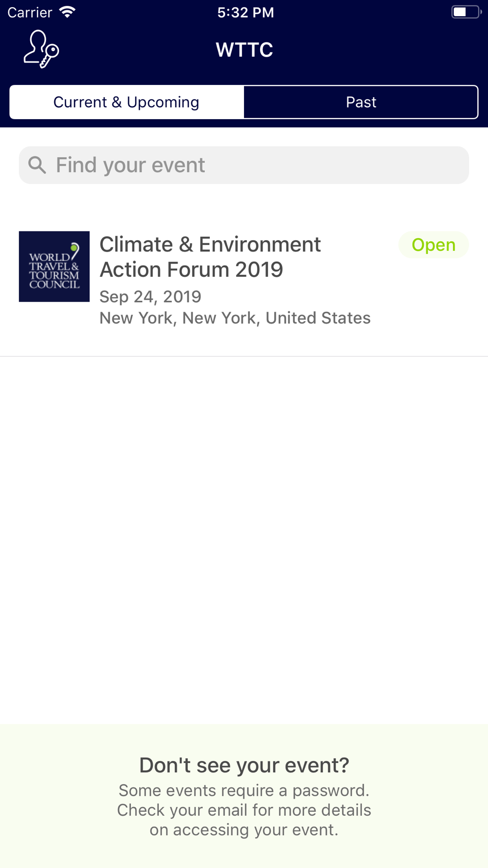The height and width of the screenshot is (868, 488).
Task: Tap the battery indicator icon
Action: pos(466,12)
